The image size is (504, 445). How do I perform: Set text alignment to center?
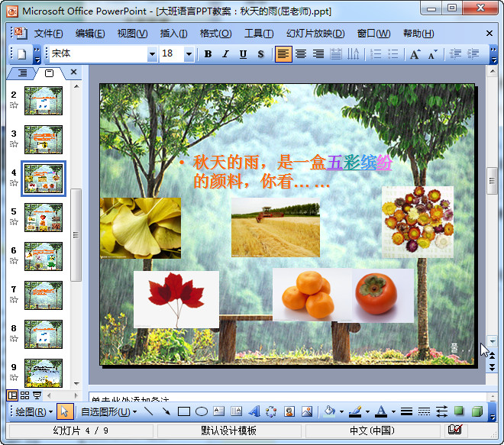(301, 53)
